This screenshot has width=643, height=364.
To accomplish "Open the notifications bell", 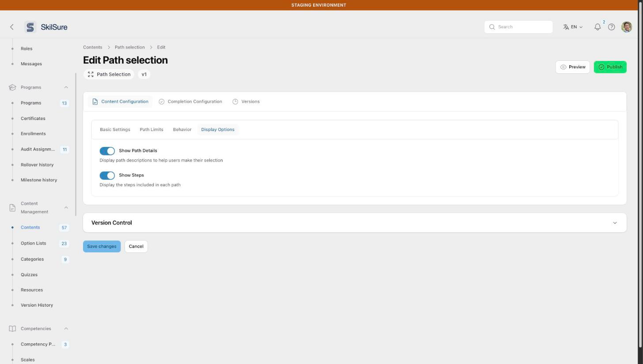I will pyautogui.click(x=598, y=27).
